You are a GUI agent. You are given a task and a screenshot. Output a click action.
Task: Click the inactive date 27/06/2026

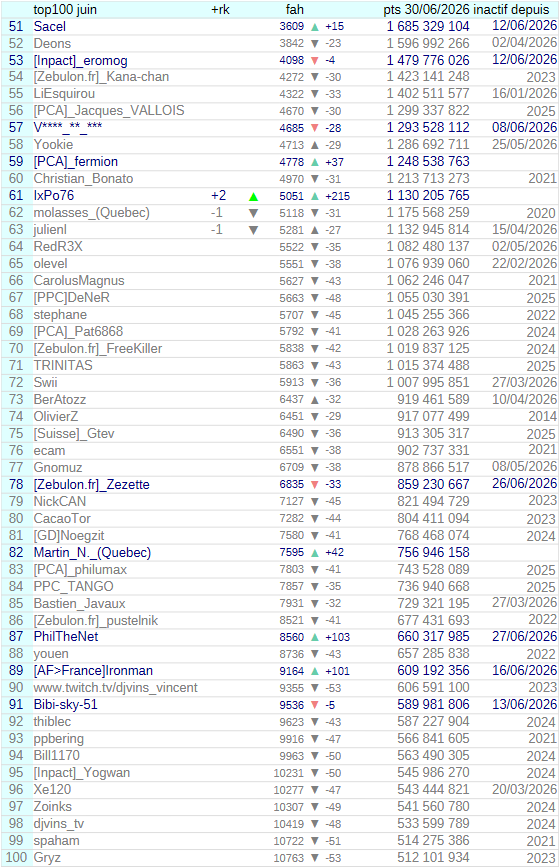[525, 637]
